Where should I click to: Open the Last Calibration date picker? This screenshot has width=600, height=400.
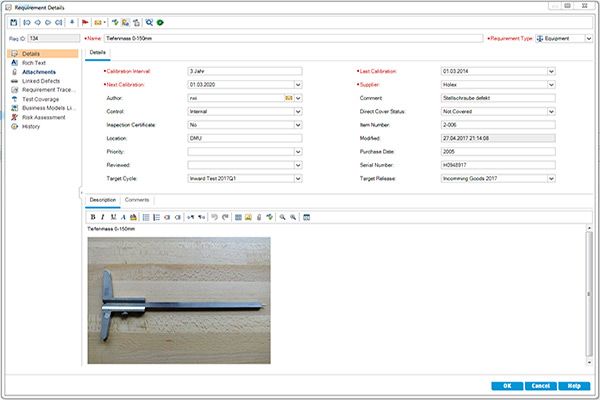click(x=550, y=71)
